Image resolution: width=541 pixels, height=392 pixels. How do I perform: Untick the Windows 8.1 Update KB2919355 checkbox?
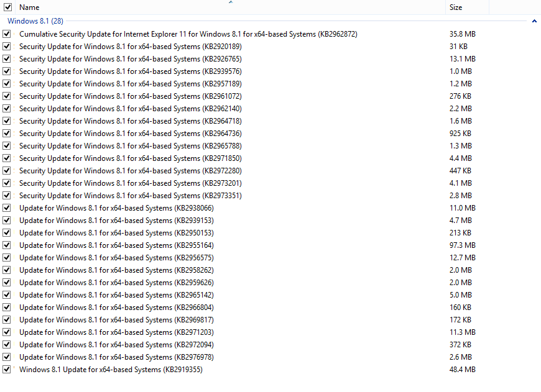7,370
